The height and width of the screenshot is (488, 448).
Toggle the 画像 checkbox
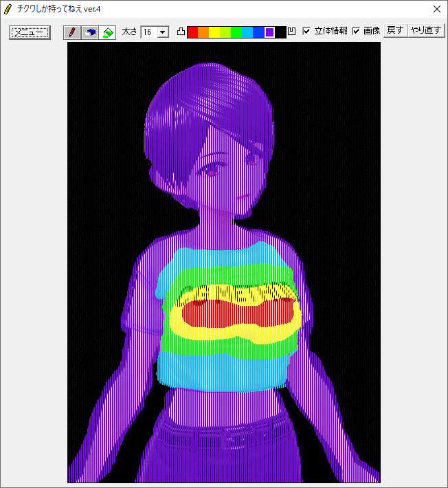click(x=356, y=32)
